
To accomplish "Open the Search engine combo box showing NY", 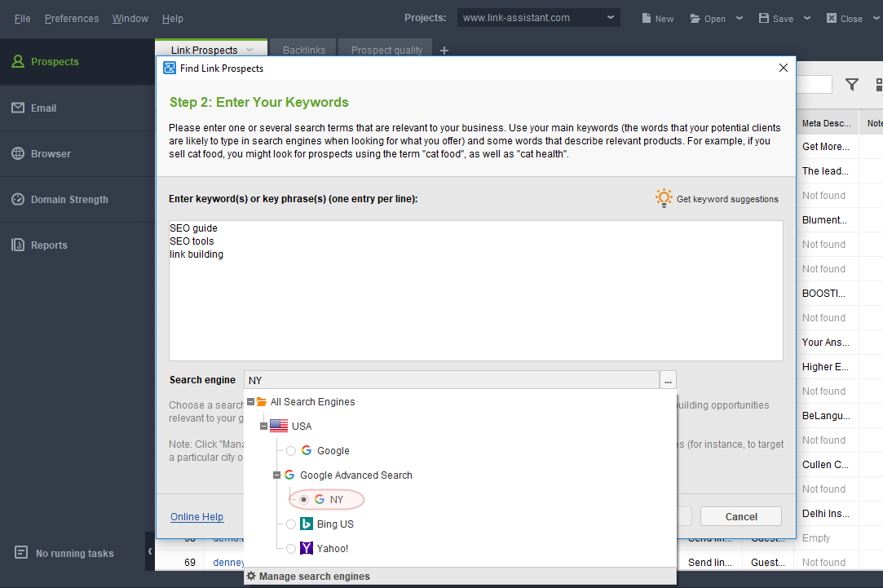I will click(452, 380).
